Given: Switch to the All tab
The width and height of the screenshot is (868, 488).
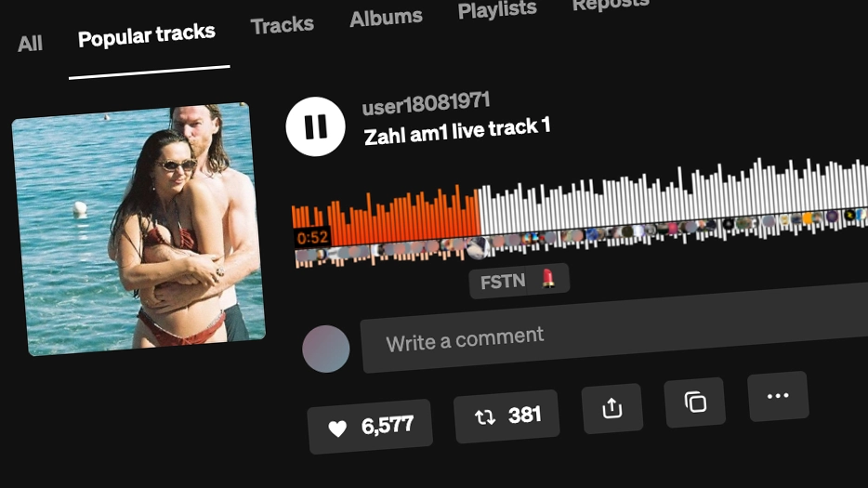Looking at the screenshot, I should [x=30, y=43].
